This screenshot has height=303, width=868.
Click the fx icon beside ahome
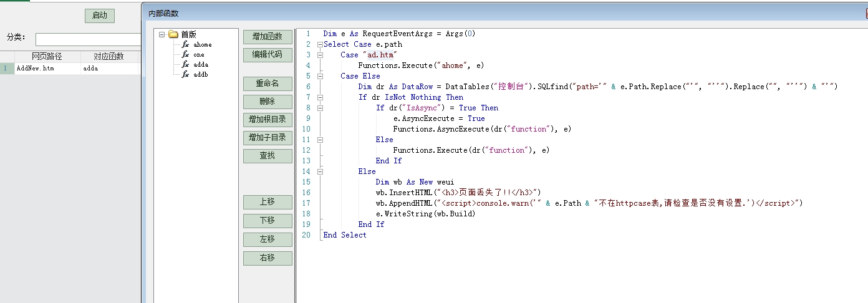coord(185,45)
